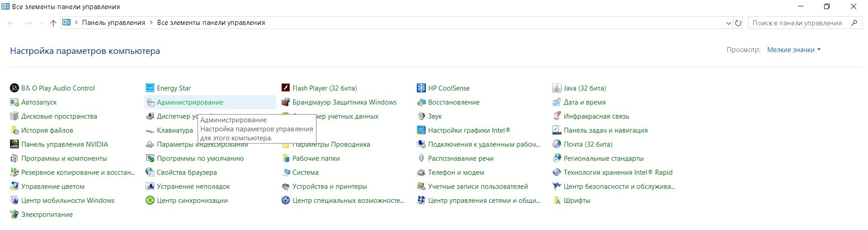Click the Поиск в панели управления field
This screenshot has width=868, height=230.
pos(798,23)
